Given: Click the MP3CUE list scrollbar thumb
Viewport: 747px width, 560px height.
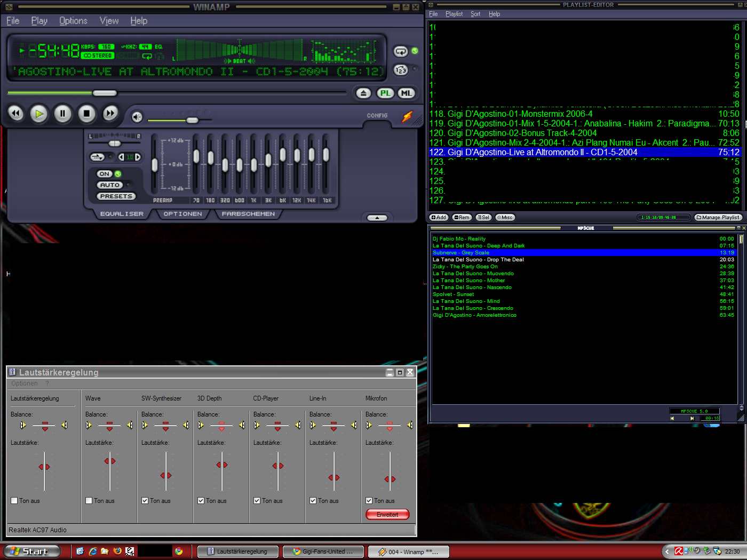Looking at the screenshot, I should tap(741, 239).
